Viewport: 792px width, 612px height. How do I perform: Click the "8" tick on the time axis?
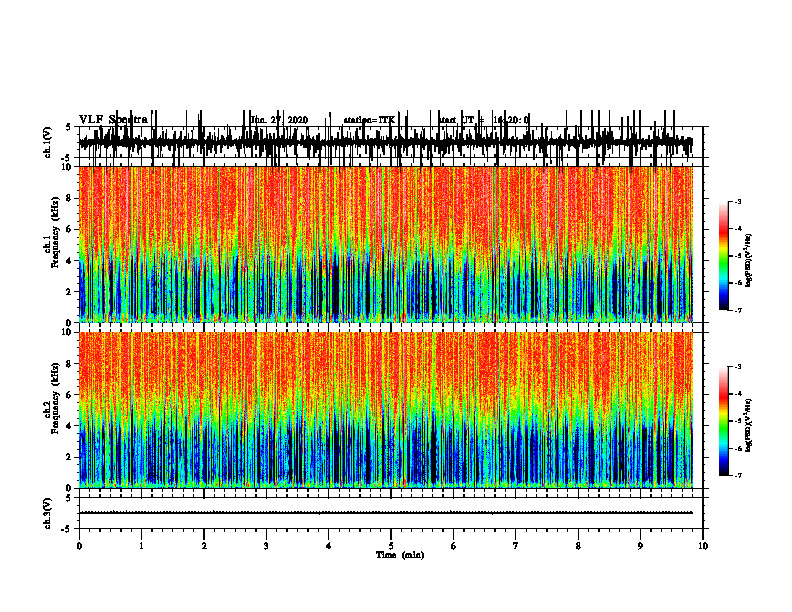tap(578, 546)
